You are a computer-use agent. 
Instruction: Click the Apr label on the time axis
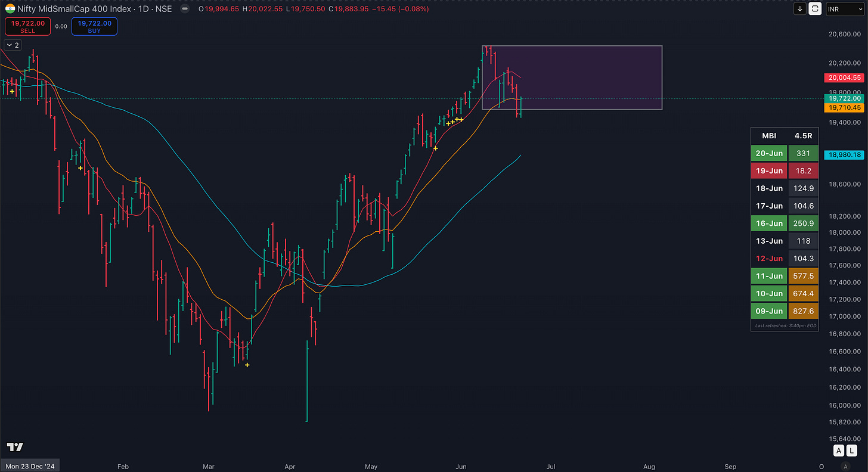pos(290,466)
